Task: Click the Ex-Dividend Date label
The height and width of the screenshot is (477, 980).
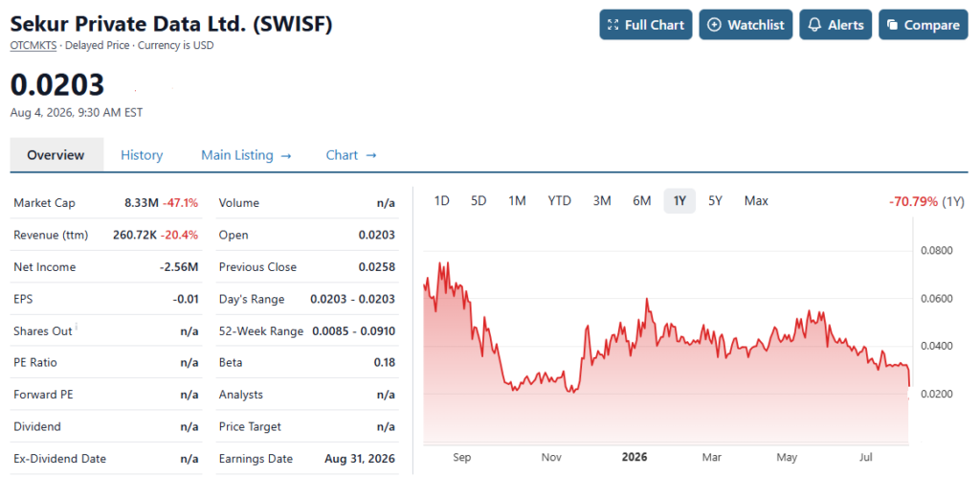Action: (59, 458)
